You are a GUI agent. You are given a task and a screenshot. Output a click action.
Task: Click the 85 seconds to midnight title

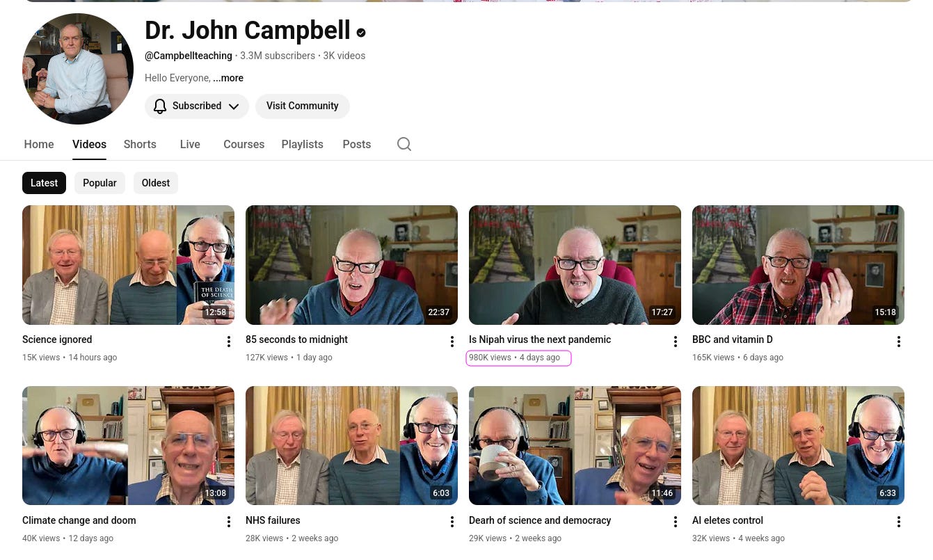tap(296, 339)
